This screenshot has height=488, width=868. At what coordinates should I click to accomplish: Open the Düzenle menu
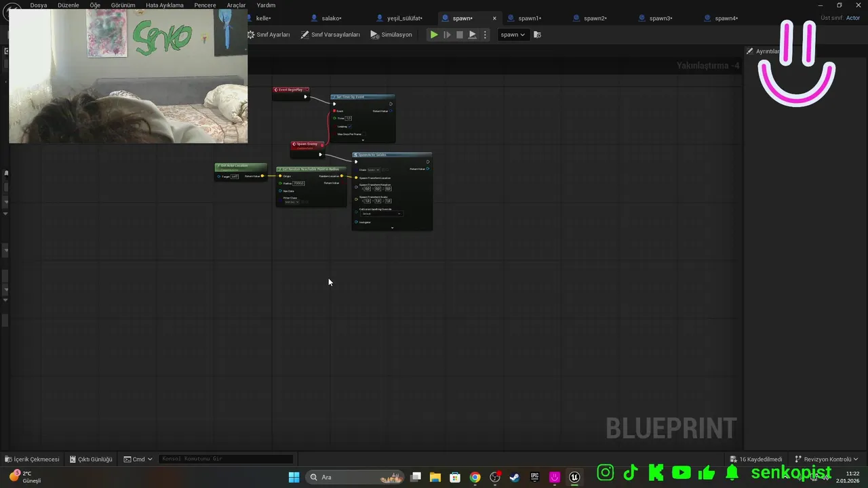point(68,5)
